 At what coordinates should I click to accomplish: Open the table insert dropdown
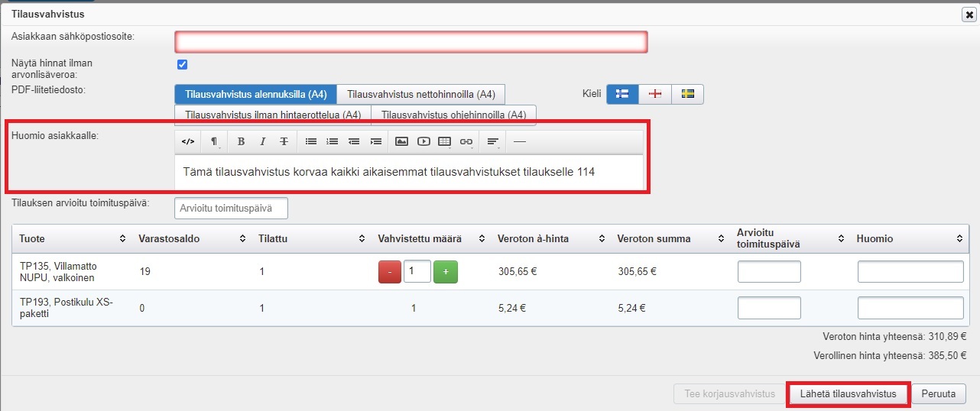444,141
